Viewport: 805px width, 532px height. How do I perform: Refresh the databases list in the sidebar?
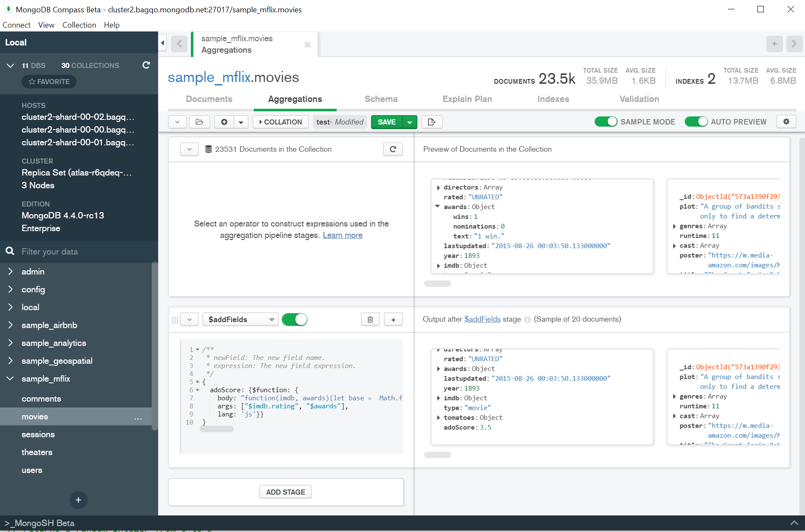(146, 65)
